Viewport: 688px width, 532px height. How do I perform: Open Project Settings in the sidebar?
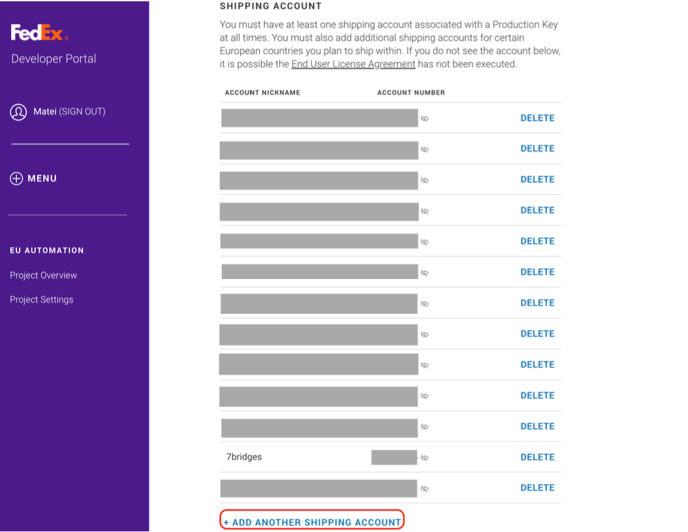(41, 300)
